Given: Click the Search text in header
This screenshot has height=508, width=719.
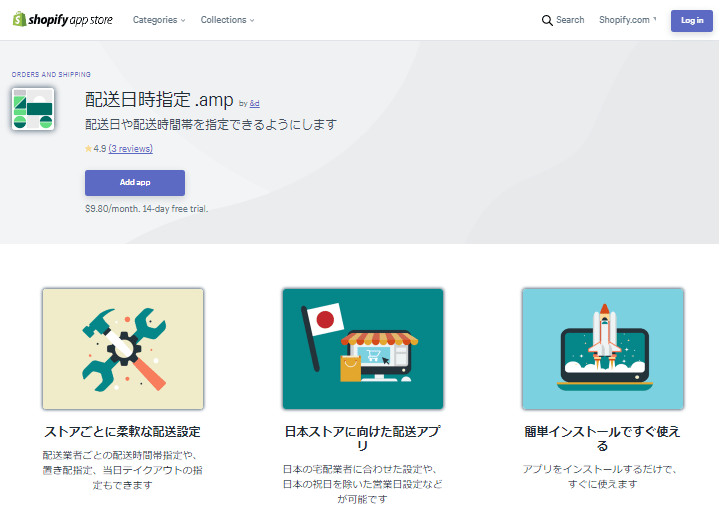Looking at the screenshot, I should point(570,20).
